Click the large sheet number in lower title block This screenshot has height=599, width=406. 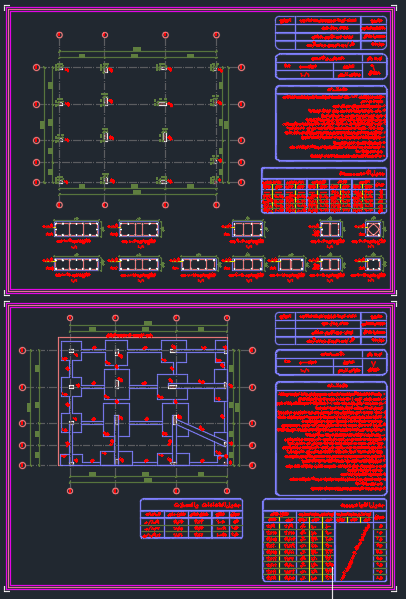tap(374, 366)
